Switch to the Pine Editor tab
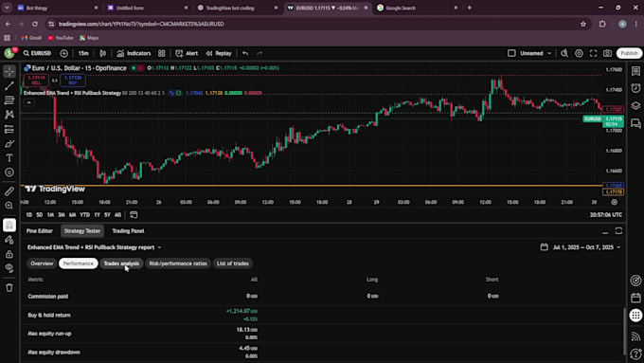The width and height of the screenshot is (644, 363). pyautogui.click(x=40, y=231)
